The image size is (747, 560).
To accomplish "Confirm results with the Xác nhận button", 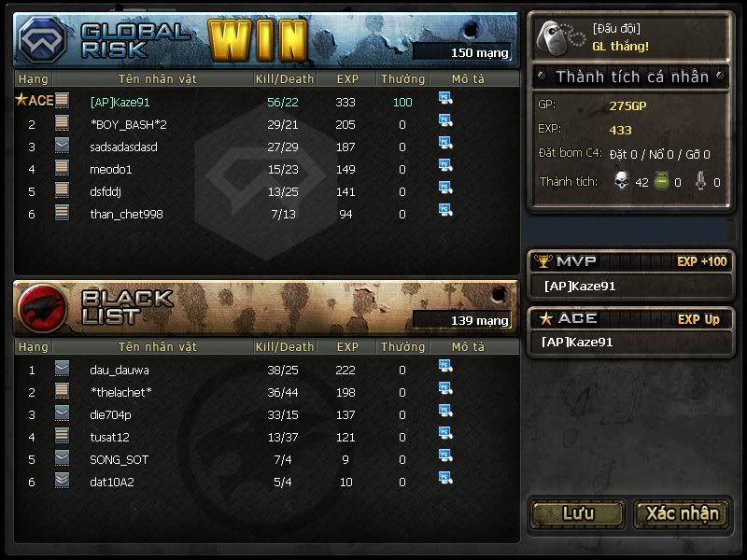I will coord(682,514).
